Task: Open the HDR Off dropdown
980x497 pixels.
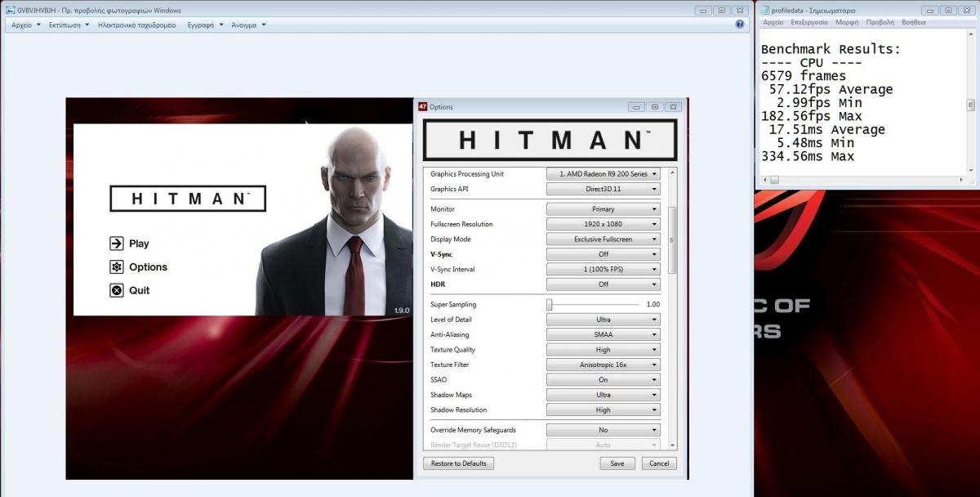Action: coord(603,284)
